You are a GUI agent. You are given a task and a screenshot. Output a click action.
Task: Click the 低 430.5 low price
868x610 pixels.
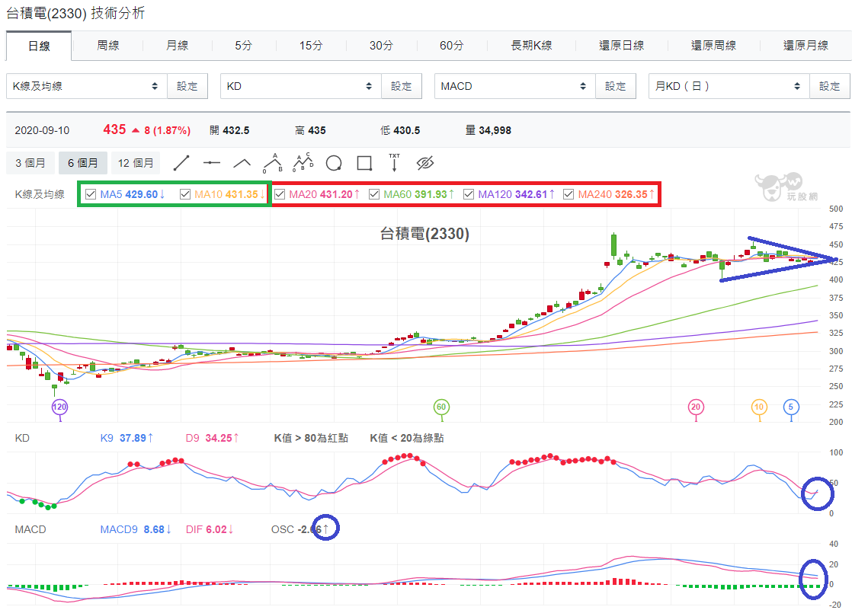400,130
